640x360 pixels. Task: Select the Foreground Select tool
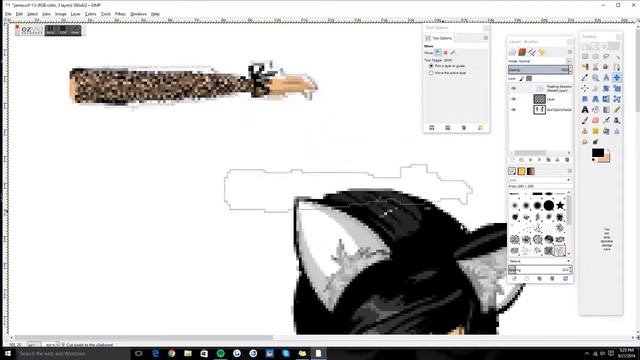[606, 67]
